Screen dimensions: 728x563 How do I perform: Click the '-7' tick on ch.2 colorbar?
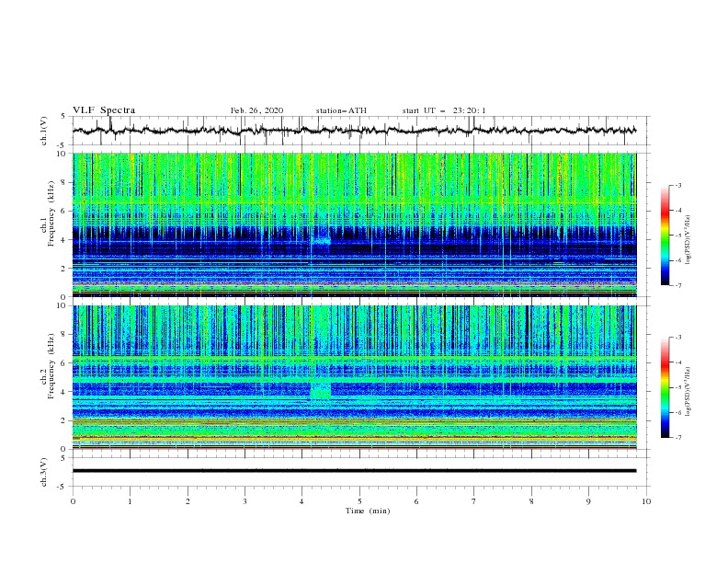(677, 438)
